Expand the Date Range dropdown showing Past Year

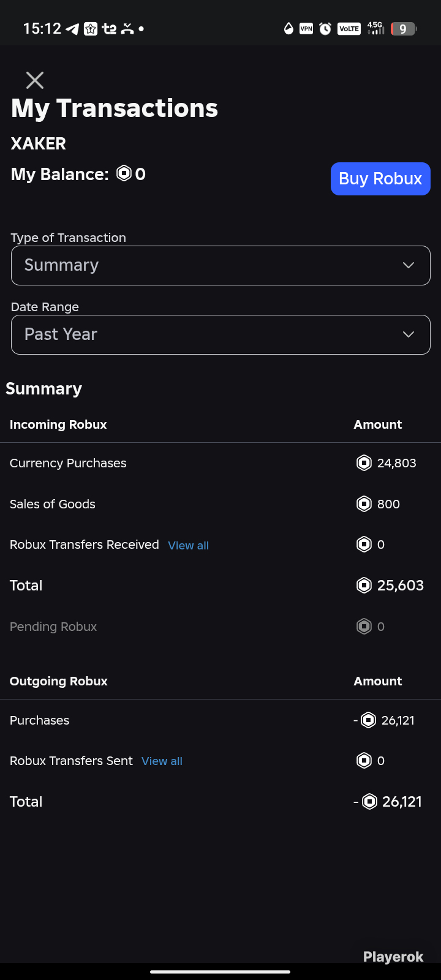[x=221, y=334]
